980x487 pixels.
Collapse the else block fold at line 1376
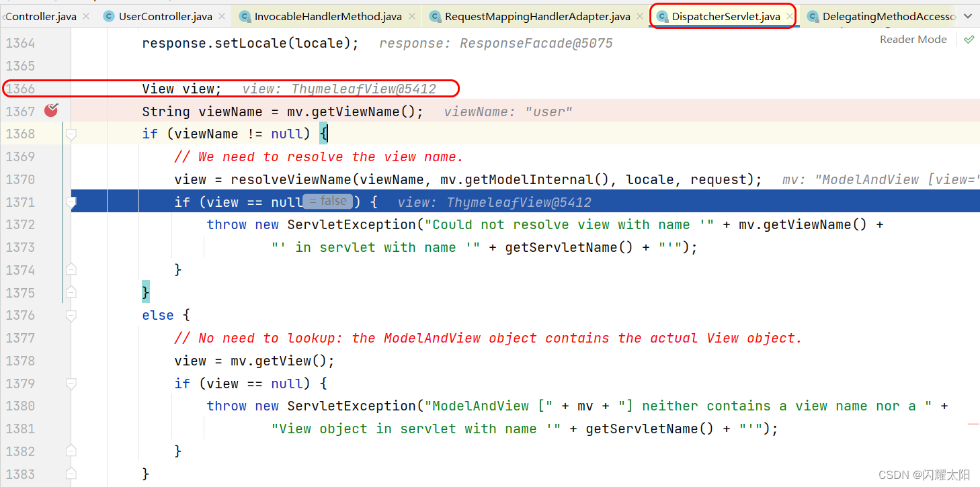[x=71, y=315]
